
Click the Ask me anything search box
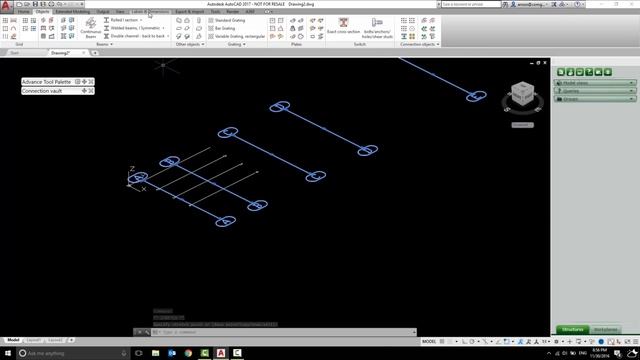click(73, 353)
